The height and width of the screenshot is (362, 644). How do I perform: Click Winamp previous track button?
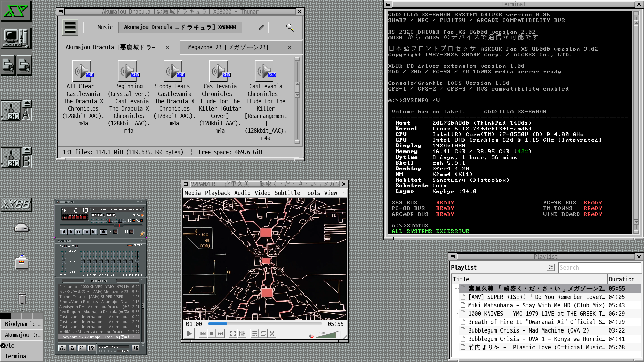click(x=63, y=232)
